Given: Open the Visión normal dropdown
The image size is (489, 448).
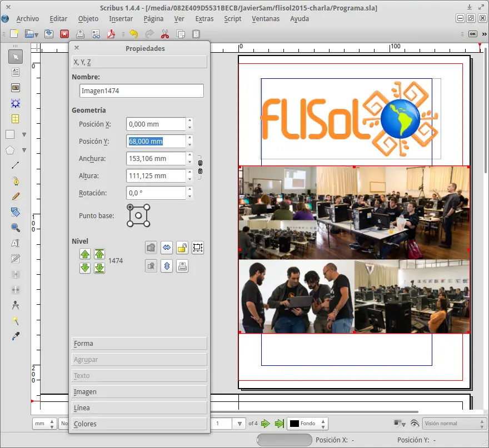Looking at the screenshot, I should [454, 424].
